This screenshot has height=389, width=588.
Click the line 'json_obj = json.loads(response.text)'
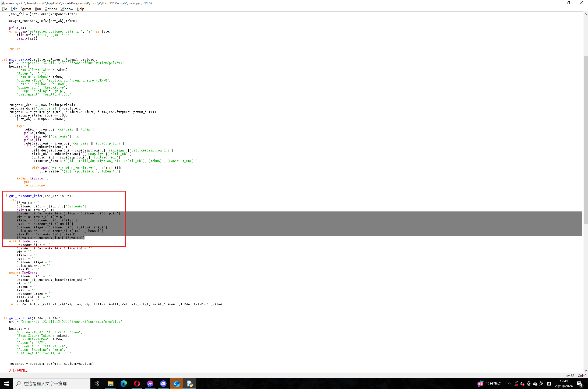point(43,14)
